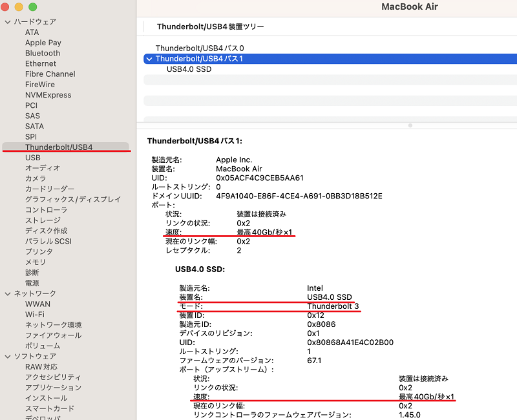
Task: Open the Ethernet sidebar item
Action: 41,63
